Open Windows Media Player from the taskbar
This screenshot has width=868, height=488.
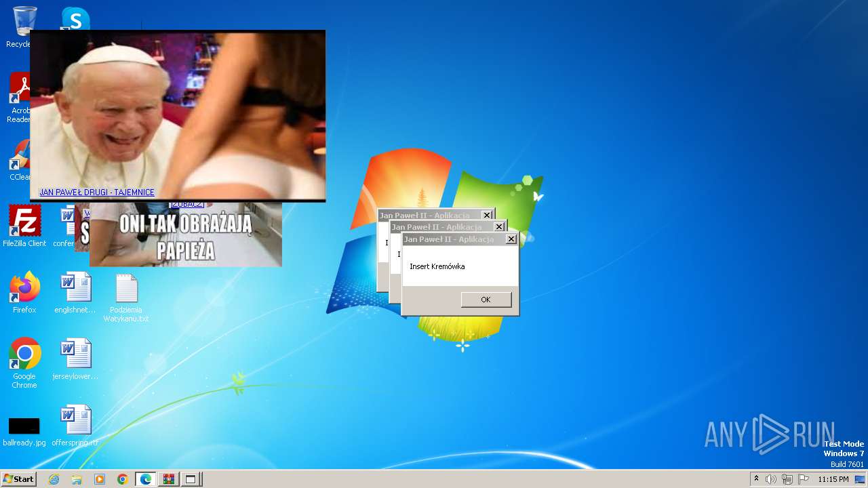pos(100,479)
